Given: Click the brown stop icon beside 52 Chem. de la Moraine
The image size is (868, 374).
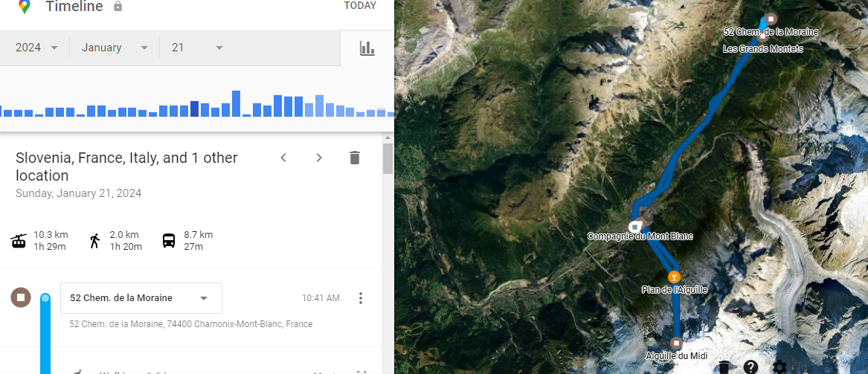Looking at the screenshot, I should click(21, 298).
